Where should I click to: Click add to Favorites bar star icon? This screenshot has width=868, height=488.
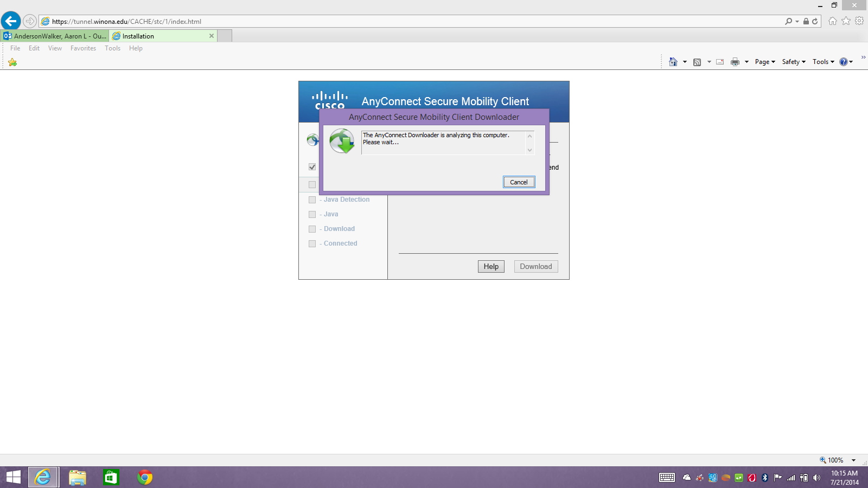[12, 62]
